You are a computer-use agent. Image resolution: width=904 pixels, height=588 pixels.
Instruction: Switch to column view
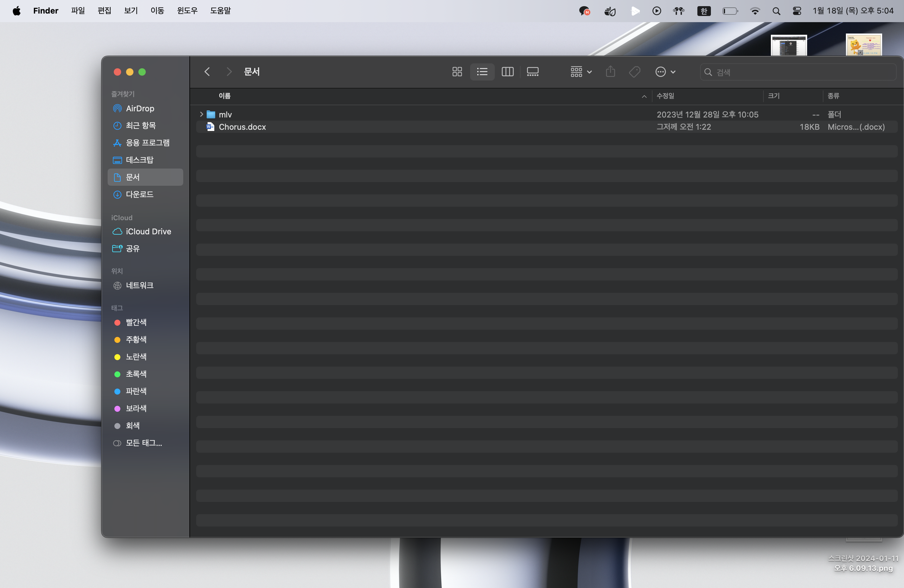coord(507,72)
